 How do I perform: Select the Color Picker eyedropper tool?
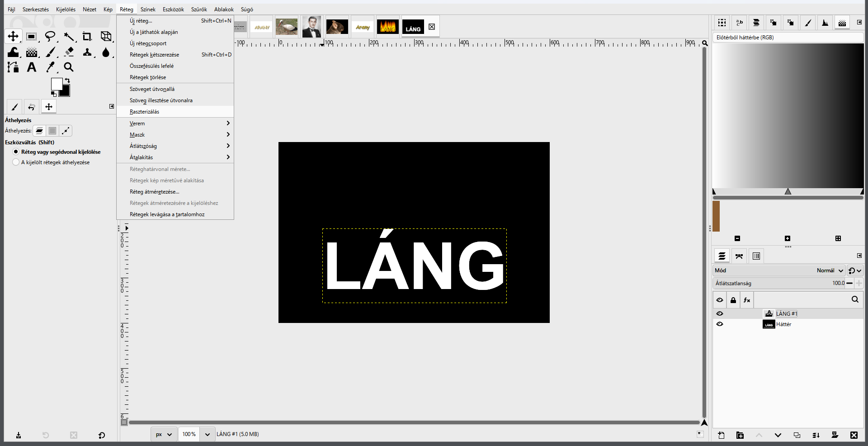click(50, 67)
